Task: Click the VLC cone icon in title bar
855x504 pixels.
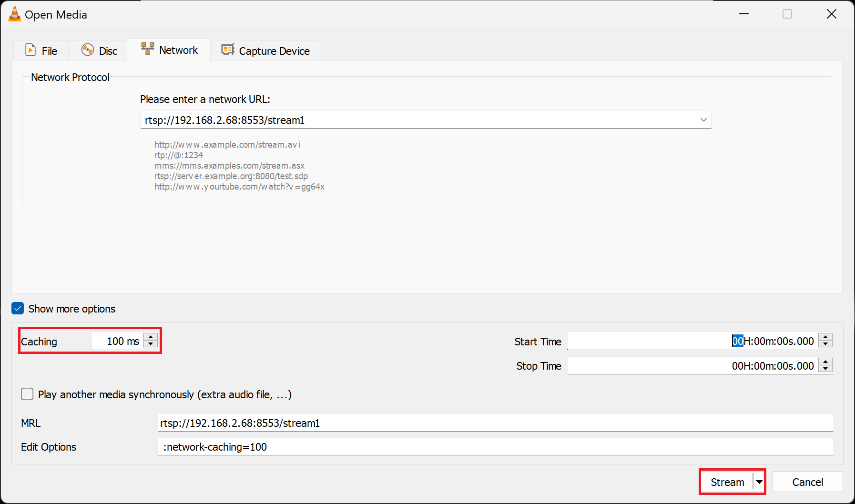Action: (x=15, y=14)
